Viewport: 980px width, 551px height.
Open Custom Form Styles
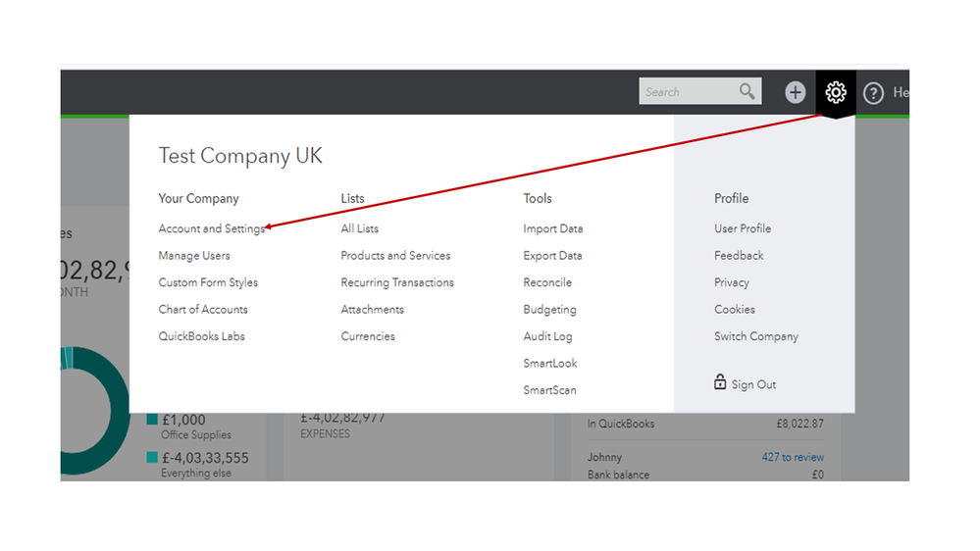(208, 282)
